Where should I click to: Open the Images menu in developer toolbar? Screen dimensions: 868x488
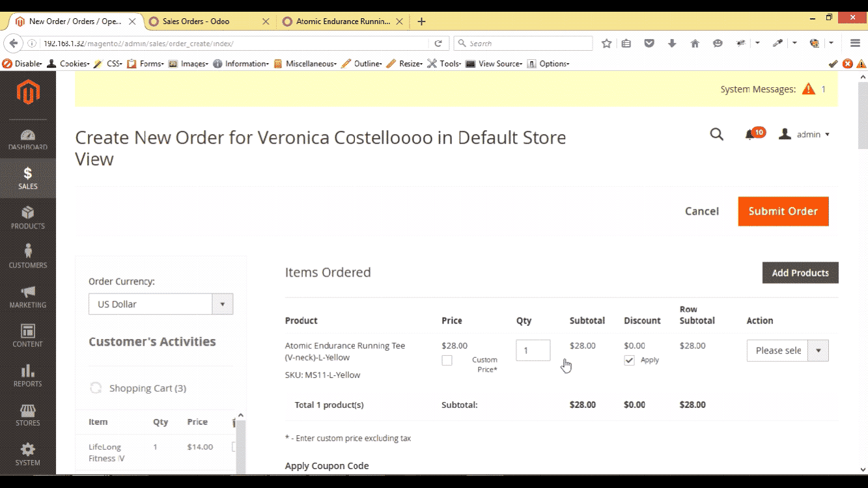click(189, 64)
